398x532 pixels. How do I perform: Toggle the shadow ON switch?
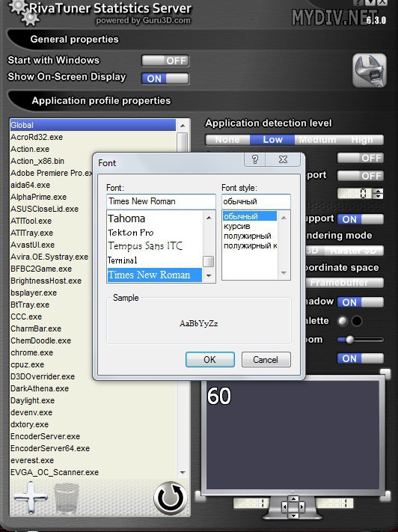[361, 302]
